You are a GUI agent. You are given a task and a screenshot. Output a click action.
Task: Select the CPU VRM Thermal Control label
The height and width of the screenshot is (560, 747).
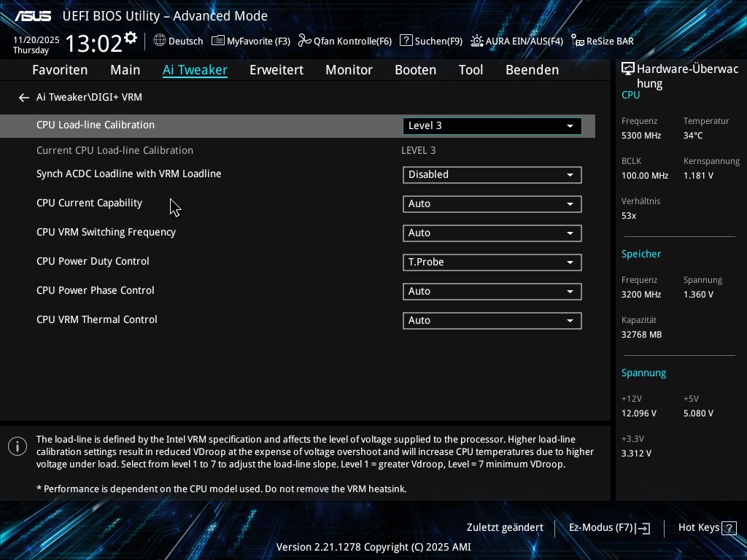pyautogui.click(x=97, y=319)
